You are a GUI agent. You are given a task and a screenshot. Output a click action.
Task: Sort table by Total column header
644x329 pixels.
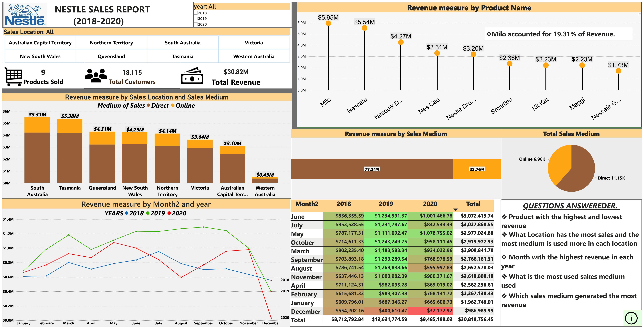point(473,204)
